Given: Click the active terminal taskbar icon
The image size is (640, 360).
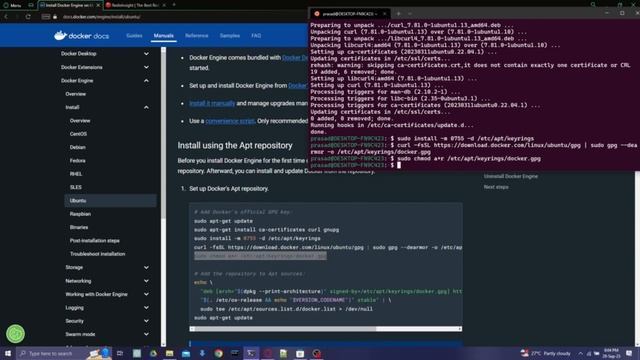Looking at the screenshot, I should [251, 353].
